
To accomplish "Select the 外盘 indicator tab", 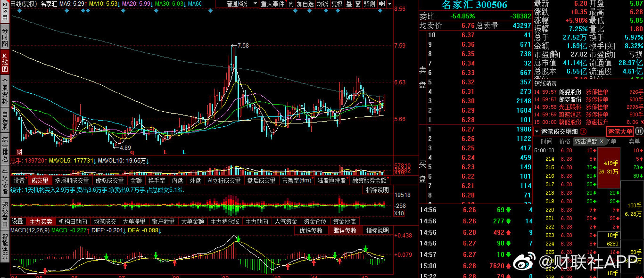I will click(x=195, y=180).
